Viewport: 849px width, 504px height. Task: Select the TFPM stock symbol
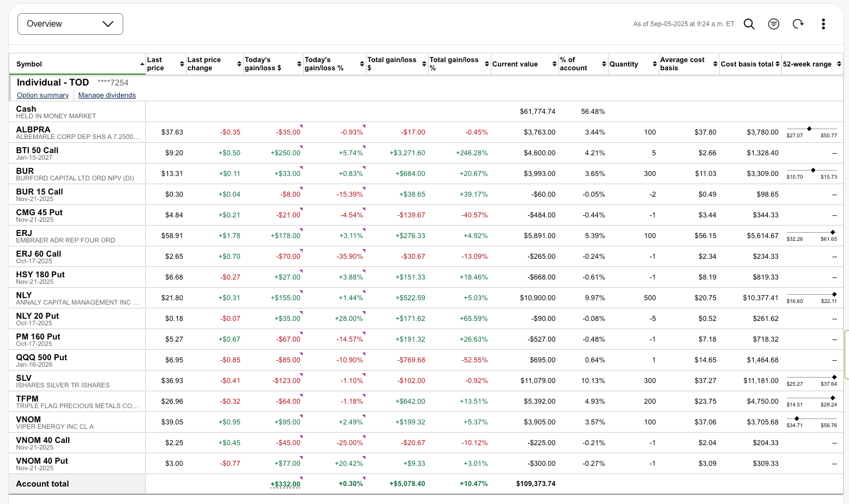pos(27,399)
